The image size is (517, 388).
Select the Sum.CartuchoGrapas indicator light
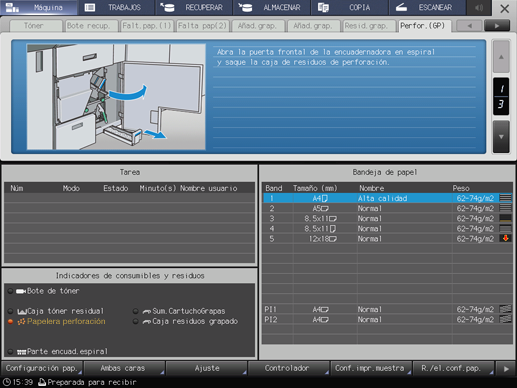[135, 311]
